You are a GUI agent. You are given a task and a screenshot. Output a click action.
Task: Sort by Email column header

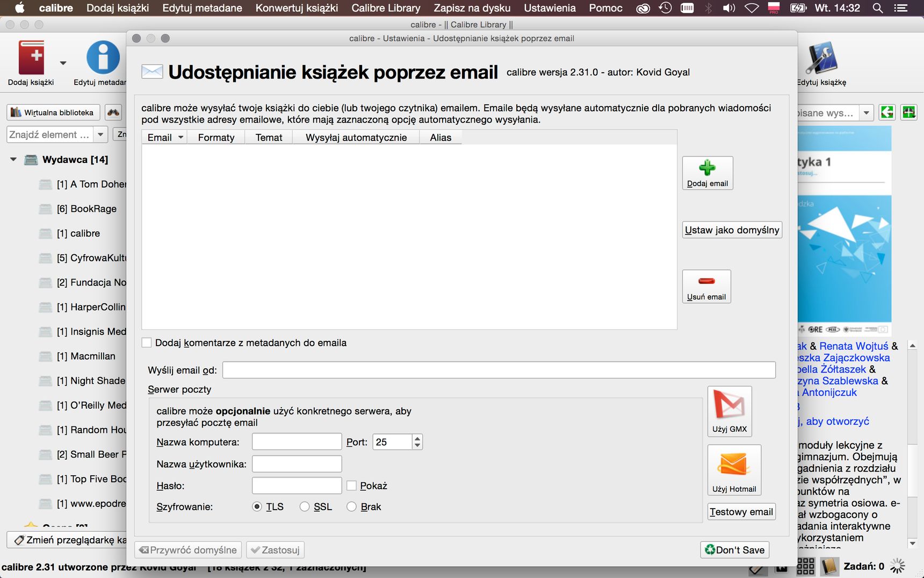[165, 138]
